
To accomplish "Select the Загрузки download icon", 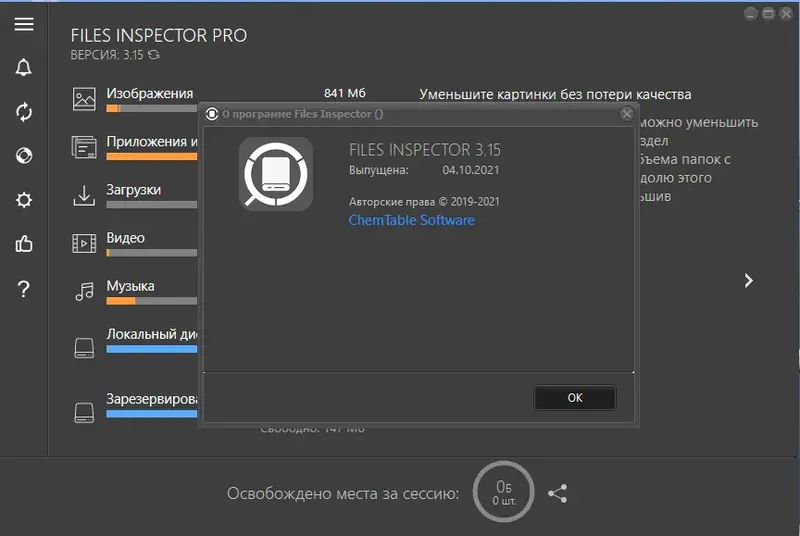I will click(x=84, y=195).
